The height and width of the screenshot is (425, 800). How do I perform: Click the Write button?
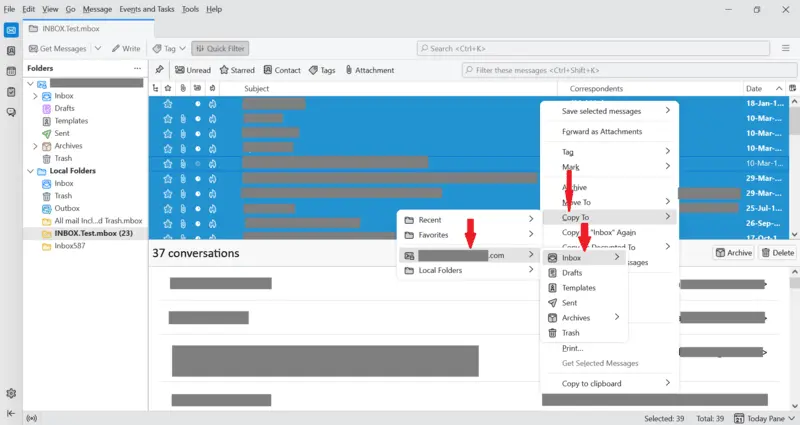pyautogui.click(x=125, y=48)
